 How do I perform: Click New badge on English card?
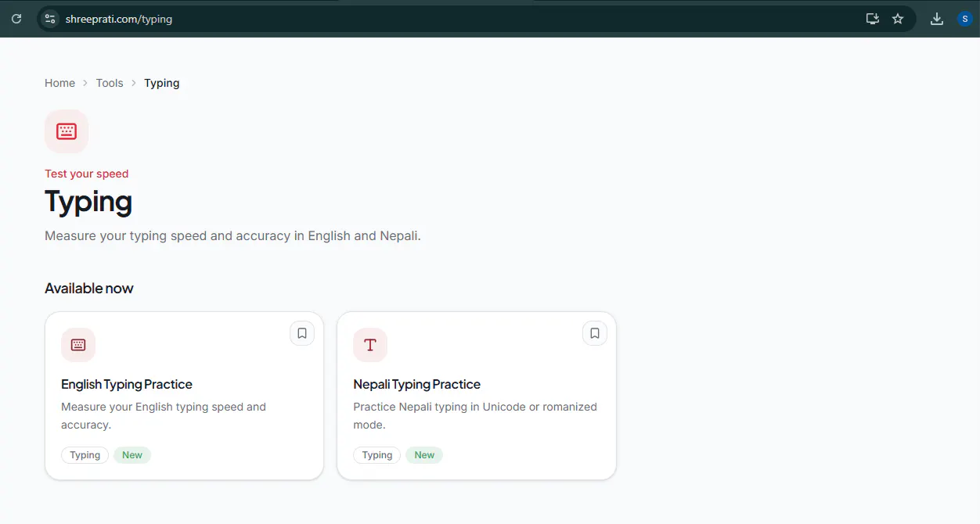click(x=132, y=455)
